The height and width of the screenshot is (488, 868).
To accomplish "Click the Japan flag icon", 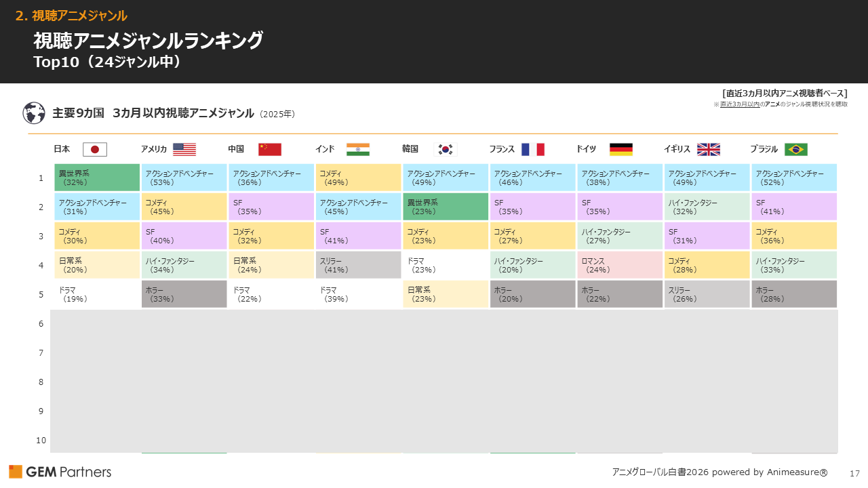I will 94,149.
